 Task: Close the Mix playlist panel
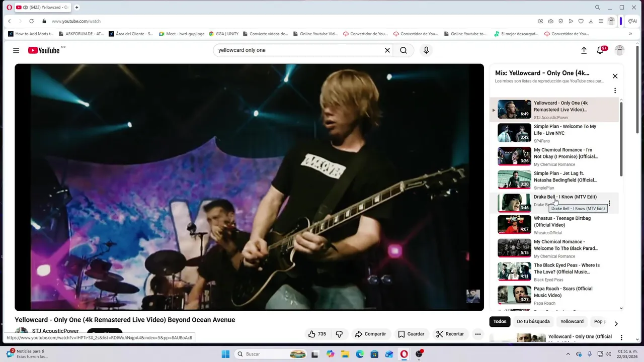click(x=615, y=76)
